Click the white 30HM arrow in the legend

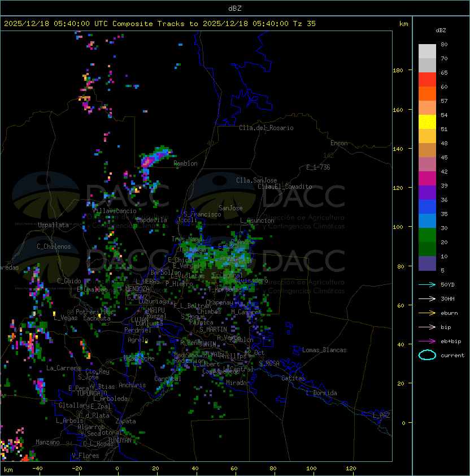[427, 299]
